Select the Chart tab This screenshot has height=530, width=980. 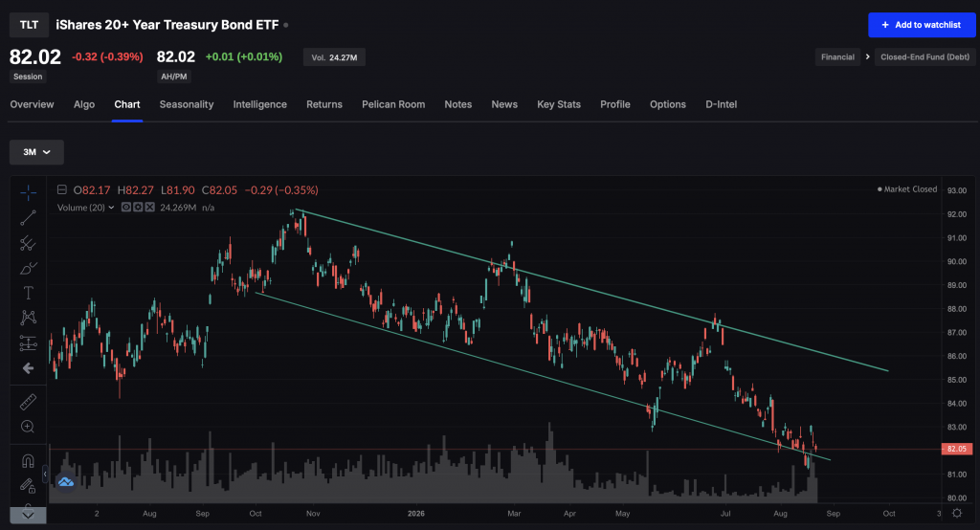127,104
